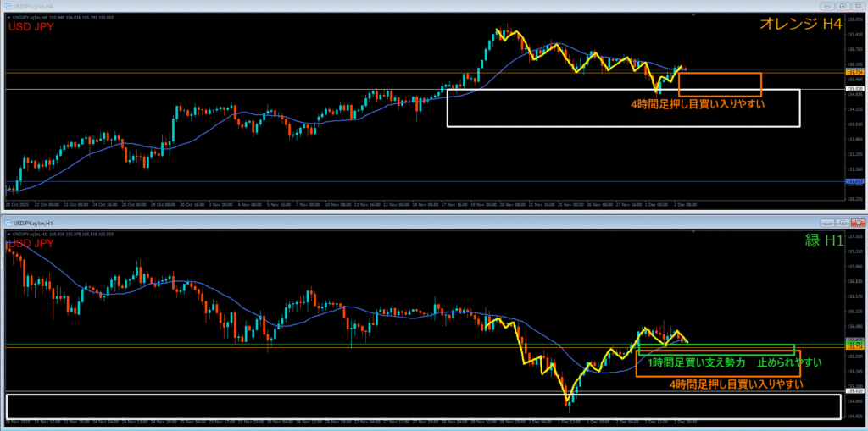
Task: Select '4時間足押し目買い入りやすい' text in H4 chart
Action: click(x=698, y=103)
